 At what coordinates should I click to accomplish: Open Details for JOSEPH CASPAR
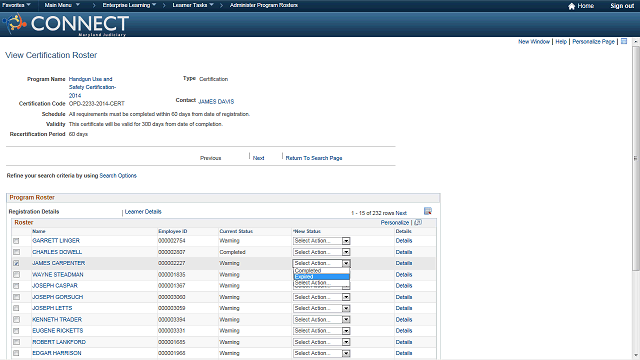point(404,286)
